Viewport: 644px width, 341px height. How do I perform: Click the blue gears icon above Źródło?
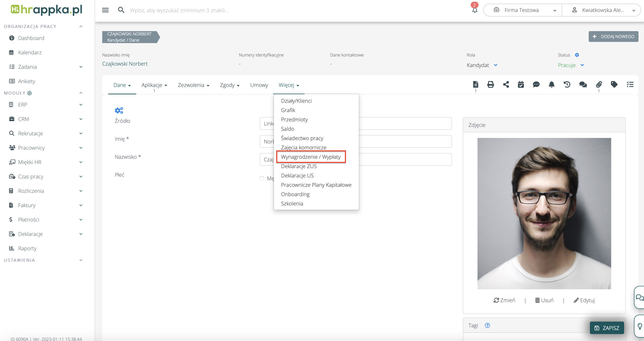point(119,110)
